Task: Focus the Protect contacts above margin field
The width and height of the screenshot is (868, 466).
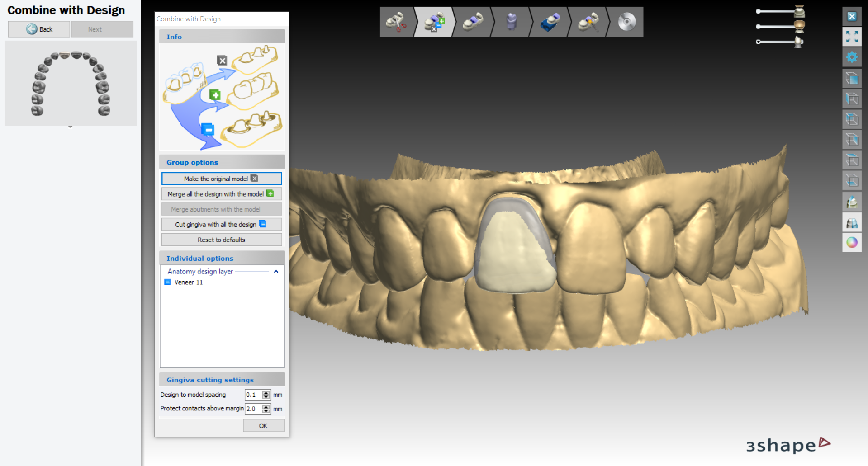Action: click(254, 409)
